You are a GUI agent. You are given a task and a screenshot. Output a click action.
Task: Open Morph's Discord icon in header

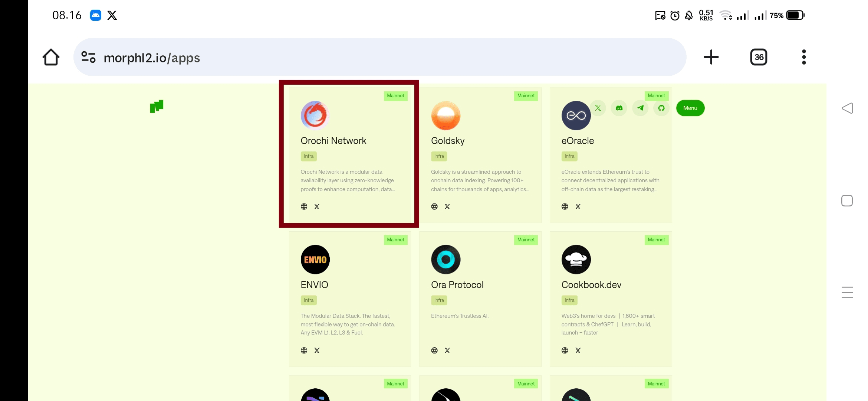(619, 108)
